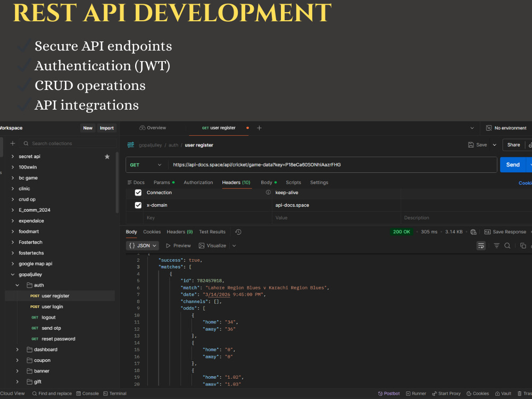Click the network globe icon near response size
The height and width of the screenshot is (399, 532).
(473, 232)
